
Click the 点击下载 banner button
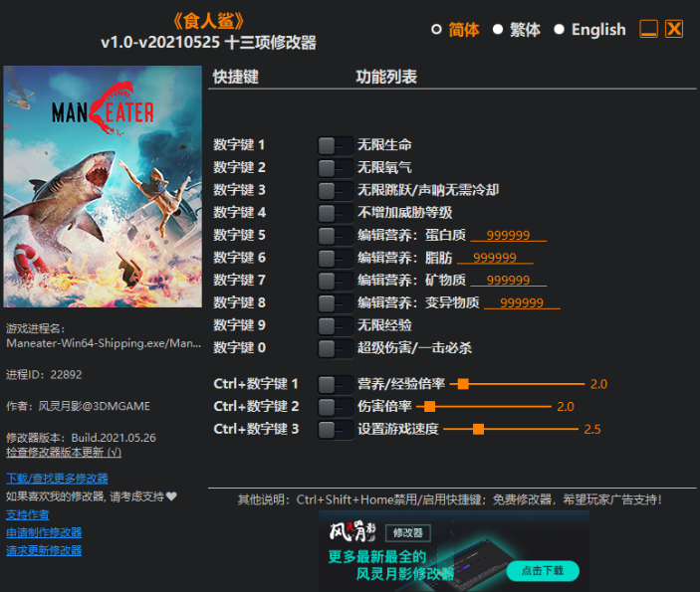coord(543,570)
